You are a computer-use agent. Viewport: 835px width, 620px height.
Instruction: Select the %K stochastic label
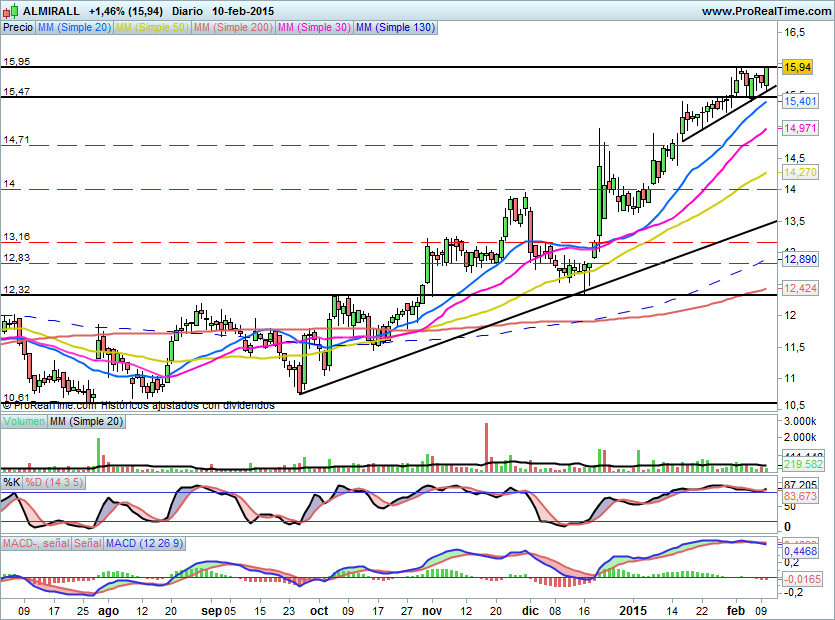(x=11, y=482)
